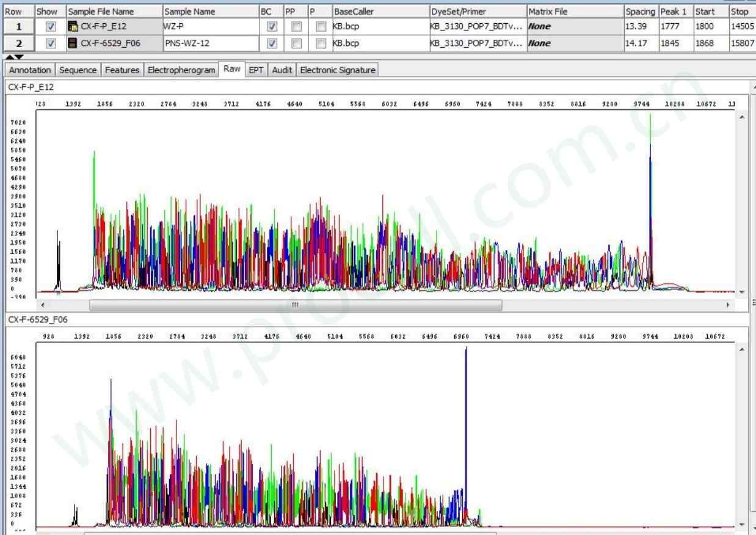Click the left arrow of CX-F-P_E12 horizontal scrollbar
The height and width of the screenshot is (535, 756).
42,304
